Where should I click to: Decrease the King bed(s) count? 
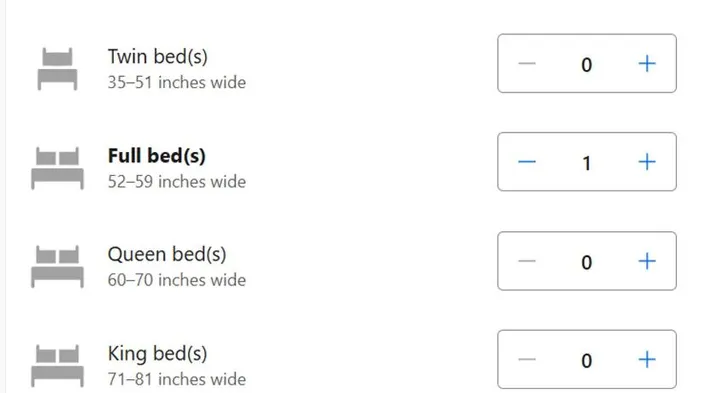(527, 360)
